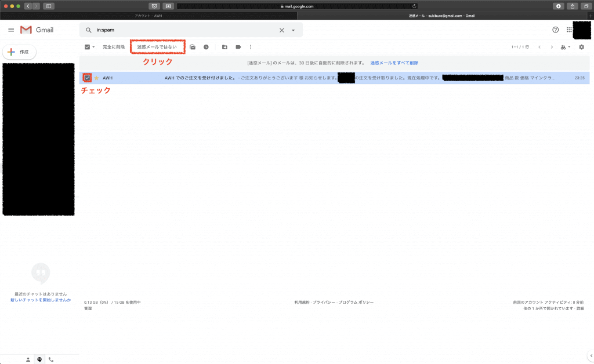Click the Safari address bar
This screenshot has height=364, width=594.
tap(298, 6)
